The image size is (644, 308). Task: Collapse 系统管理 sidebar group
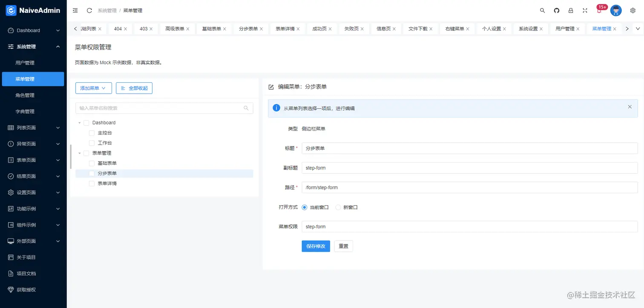click(x=33, y=46)
